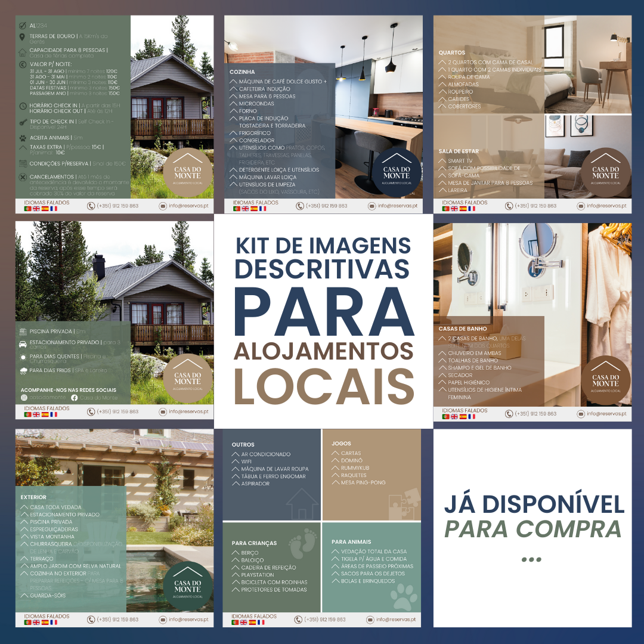
Task: Click the car icon beside Estacionamento Privado
Action: tap(23, 344)
